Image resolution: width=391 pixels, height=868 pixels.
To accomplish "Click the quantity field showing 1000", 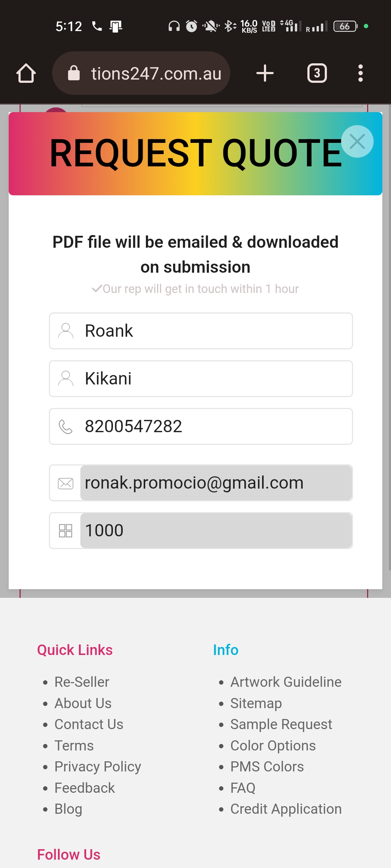I will 215,531.
